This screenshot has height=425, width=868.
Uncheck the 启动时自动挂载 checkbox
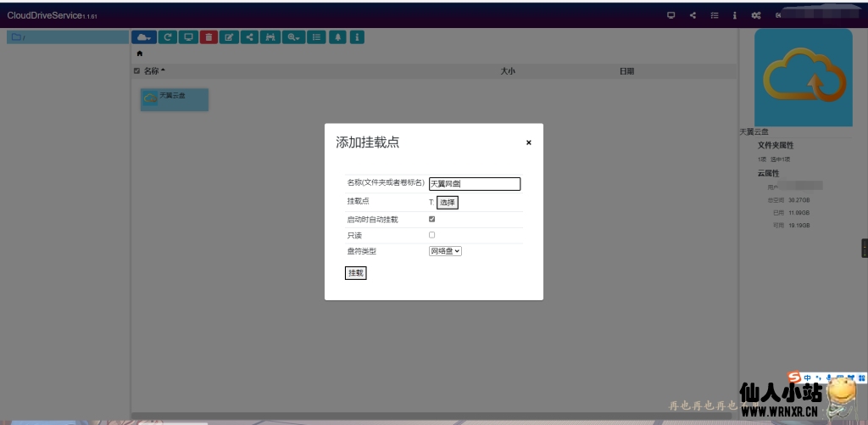click(x=432, y=219)
